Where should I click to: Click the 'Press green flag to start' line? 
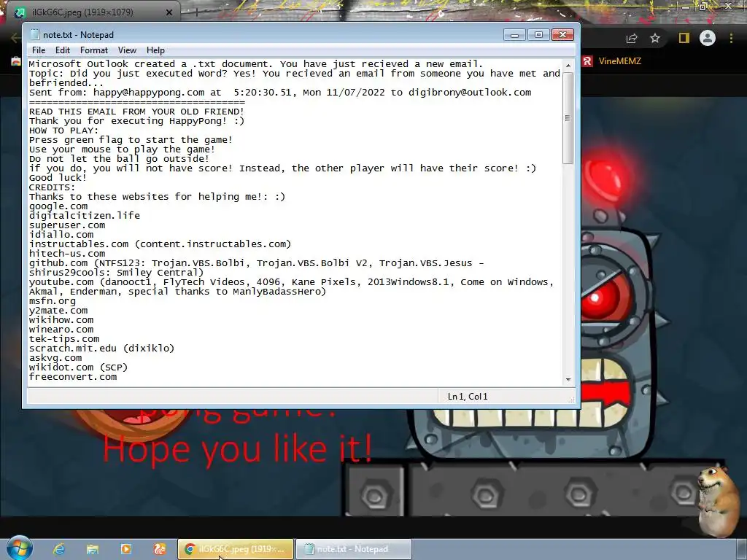(x=131, y=140)
